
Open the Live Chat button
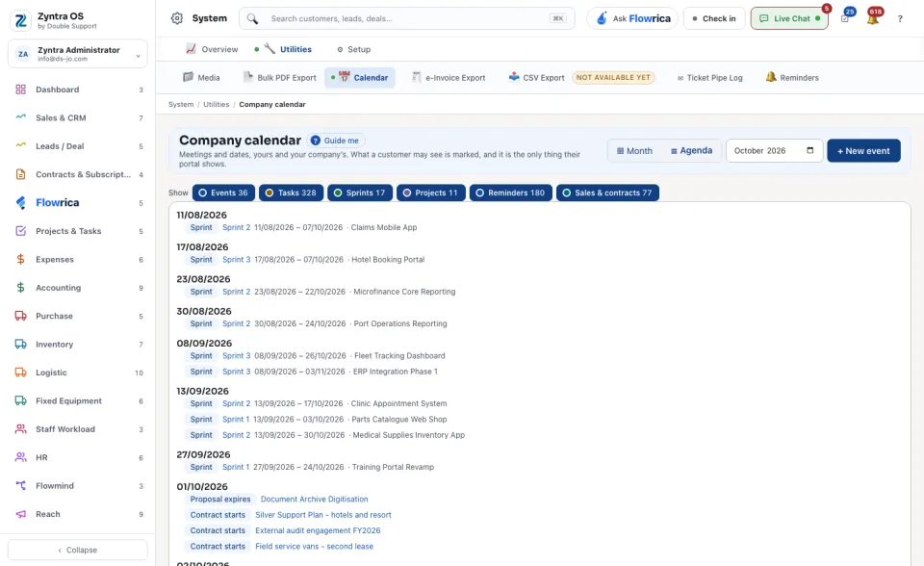point(789,19)
